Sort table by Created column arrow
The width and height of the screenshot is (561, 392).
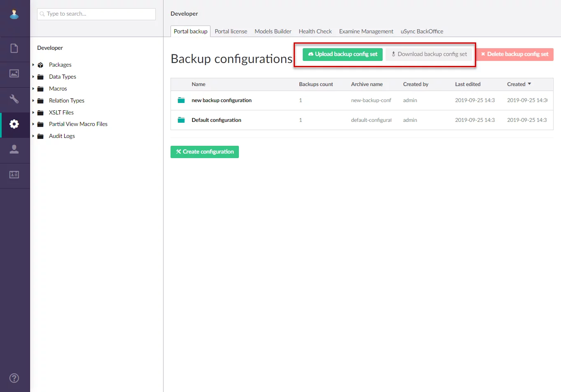(x=529, y=84)
